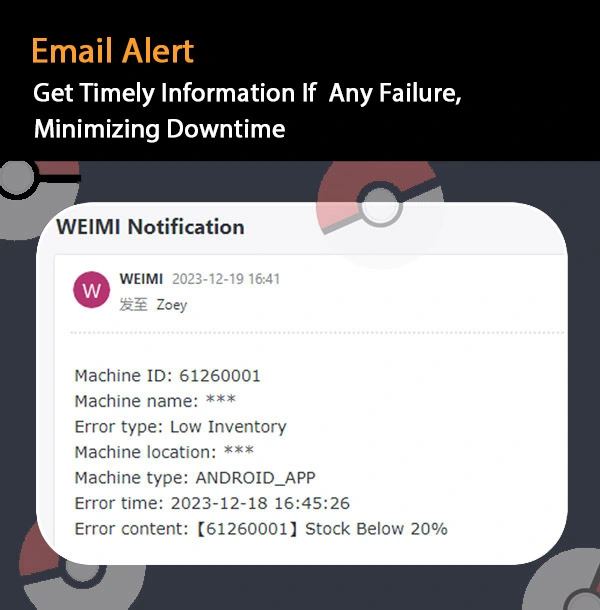The width and height of the screenshot is (600, 610).
Task: Click the sender name WEIMI
Action: point(141,279)
